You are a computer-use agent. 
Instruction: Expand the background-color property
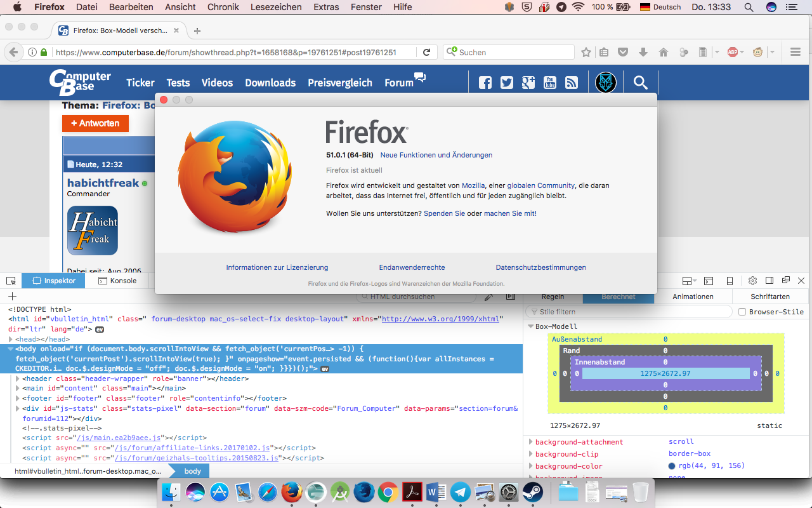pyautogui.click(x=530, y=466)
